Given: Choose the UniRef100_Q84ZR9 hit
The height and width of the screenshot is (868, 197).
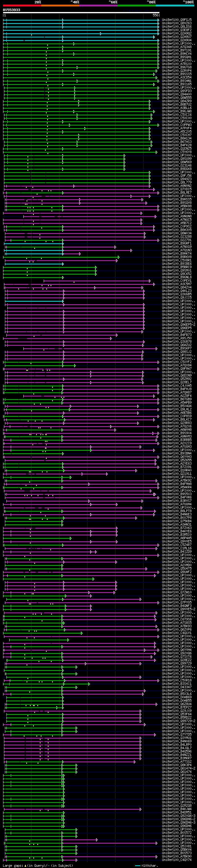Looking at the screenshot, I should (176, 101).
